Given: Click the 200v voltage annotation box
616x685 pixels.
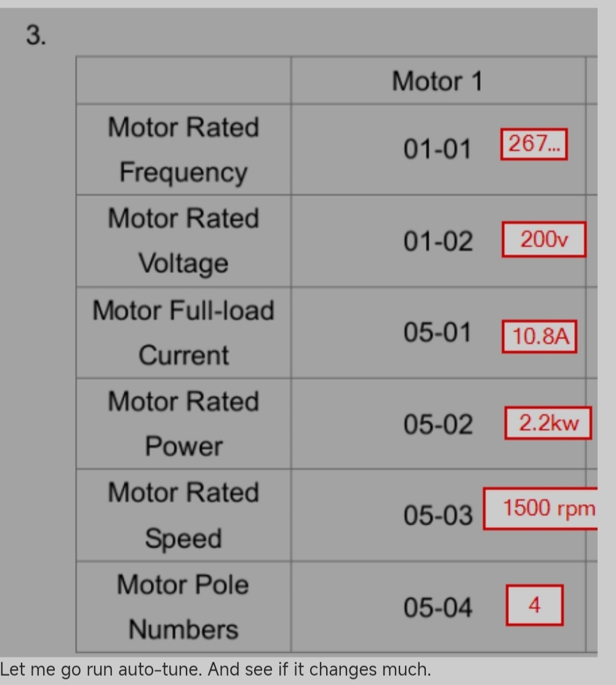Looking at the screenshot, I should pos(544,239).
